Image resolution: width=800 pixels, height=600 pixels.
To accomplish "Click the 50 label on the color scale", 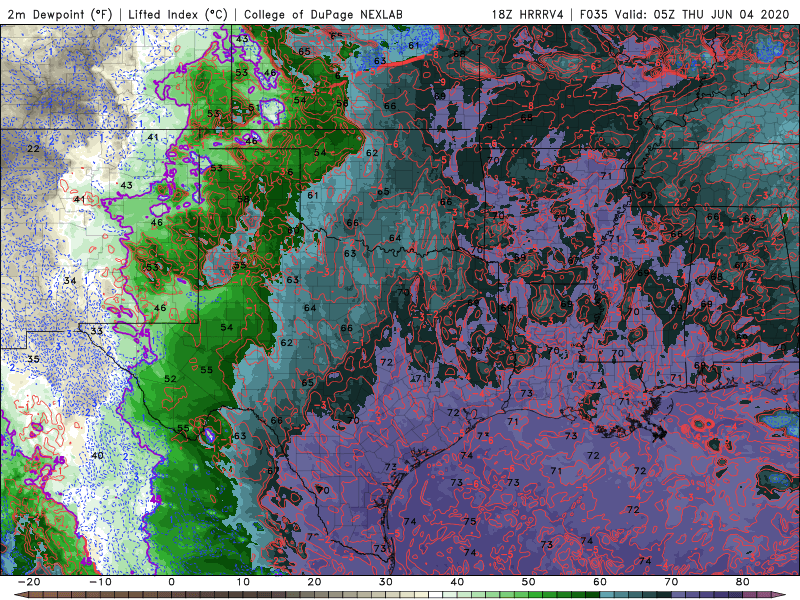I will [529, 582].
